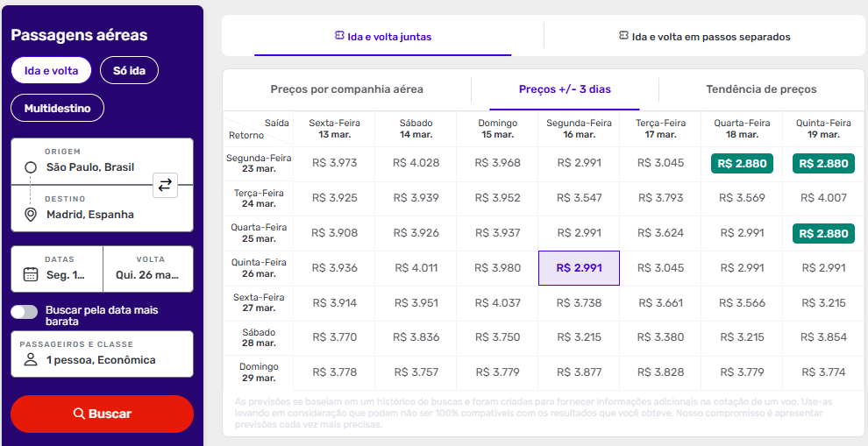
Task: Toggle Buscar pela data mais barata
Action: pyautogui.click(x=25, y=312)
